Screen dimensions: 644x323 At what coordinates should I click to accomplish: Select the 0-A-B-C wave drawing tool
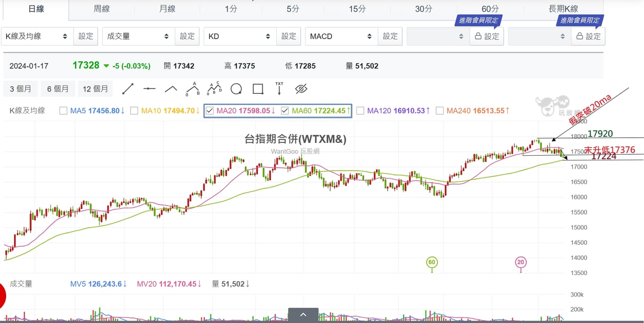215,89
